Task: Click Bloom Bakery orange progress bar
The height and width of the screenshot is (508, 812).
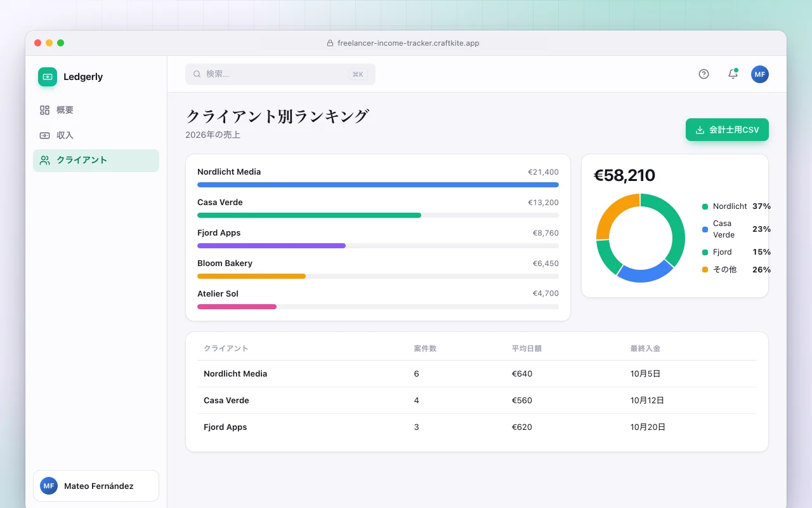Action: pyautogui.click(x=251, y=276)
